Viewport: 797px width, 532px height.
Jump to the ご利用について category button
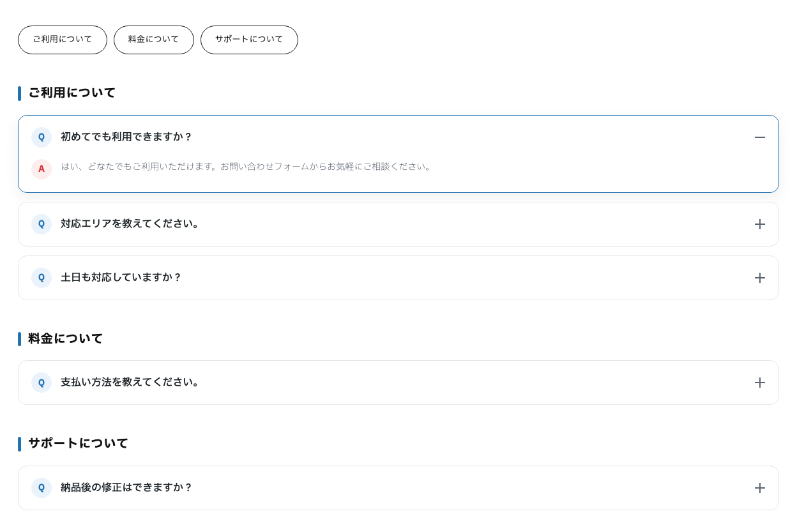[x=63, y=40]
